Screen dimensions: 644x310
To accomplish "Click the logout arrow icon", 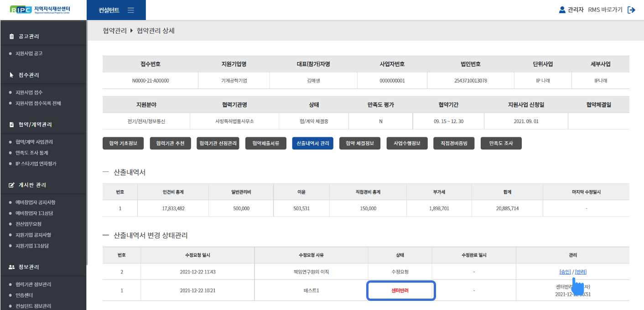I will (631, 10).
